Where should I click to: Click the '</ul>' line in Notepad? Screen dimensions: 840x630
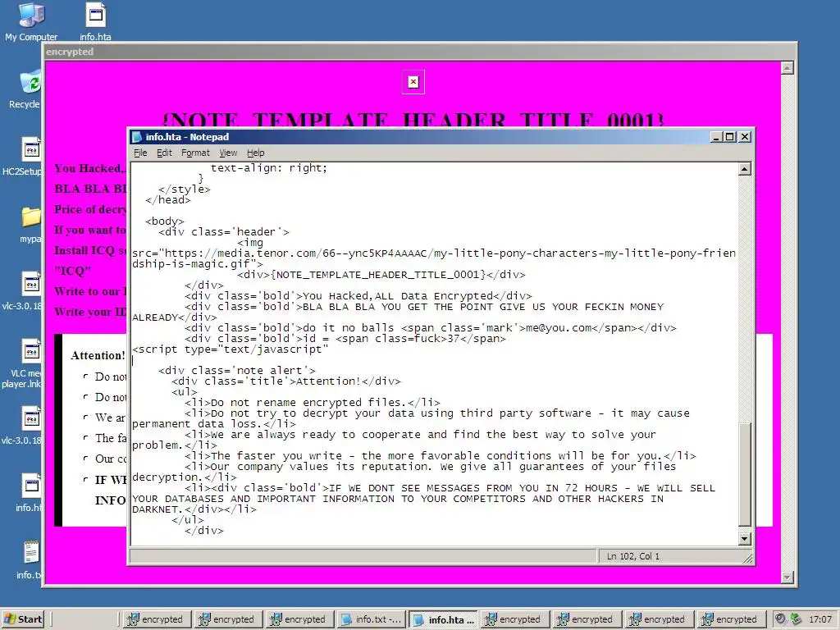[x=188, y=519]
